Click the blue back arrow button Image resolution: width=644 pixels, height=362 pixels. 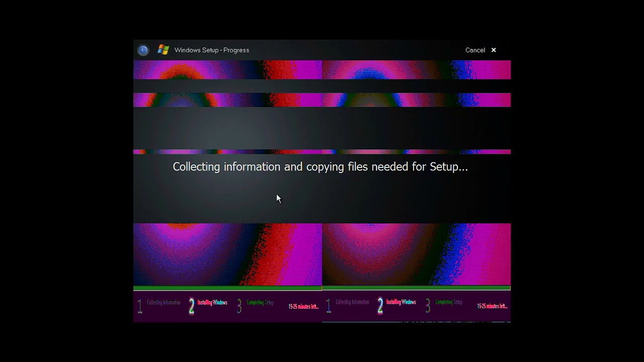(143, 50)
